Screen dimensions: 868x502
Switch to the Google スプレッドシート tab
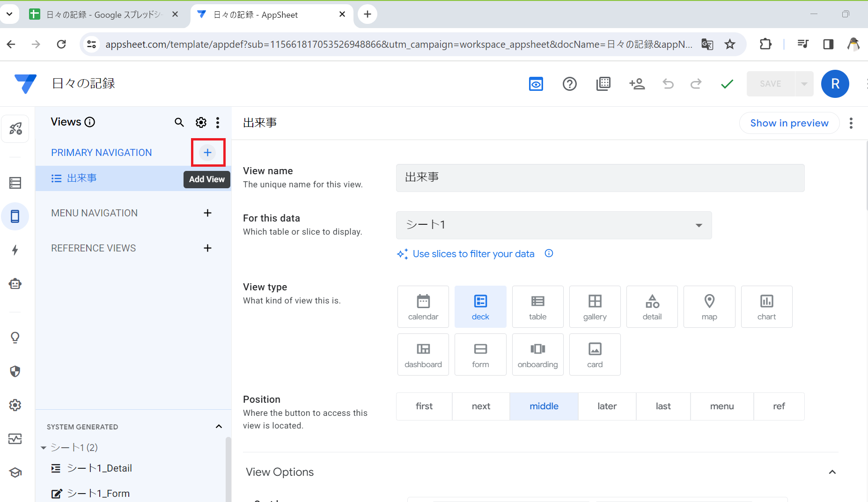pos(104,15)
